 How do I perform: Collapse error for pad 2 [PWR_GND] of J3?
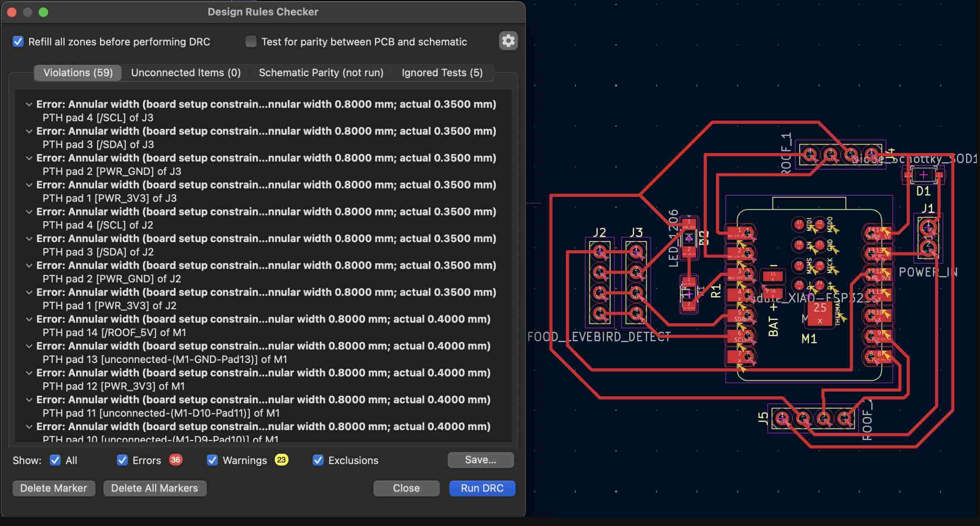[29, 158]
